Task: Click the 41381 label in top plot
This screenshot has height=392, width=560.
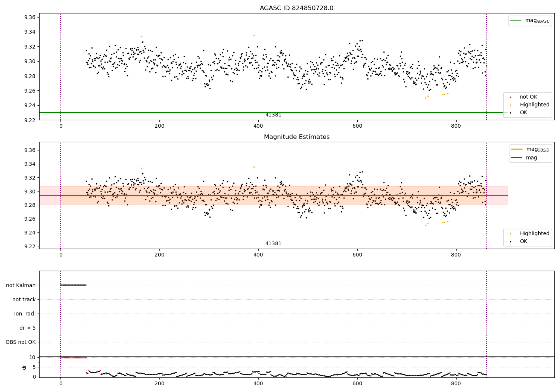Action: tap(273, 115)
